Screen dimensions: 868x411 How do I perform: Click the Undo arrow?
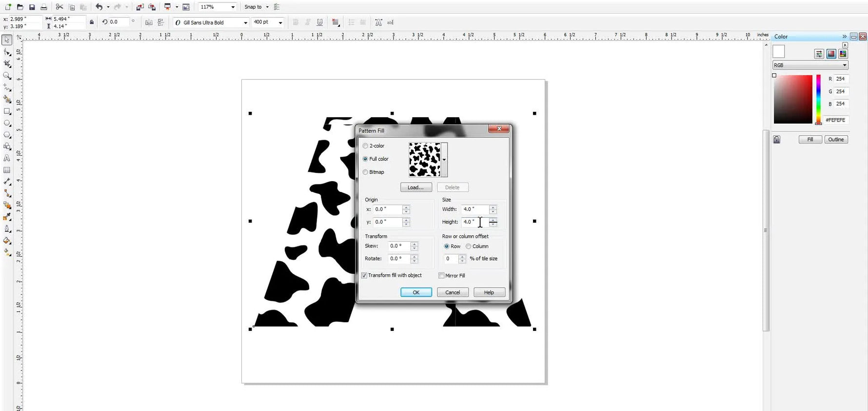[x=99, y=7]
